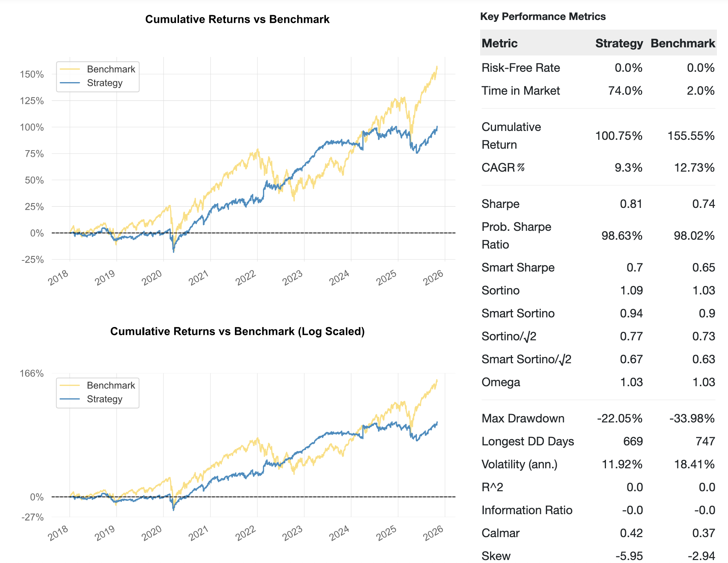
Task: Select the Strategy Sharpe value 0.81
Action: pyautogui.click(x=631, y=204)
